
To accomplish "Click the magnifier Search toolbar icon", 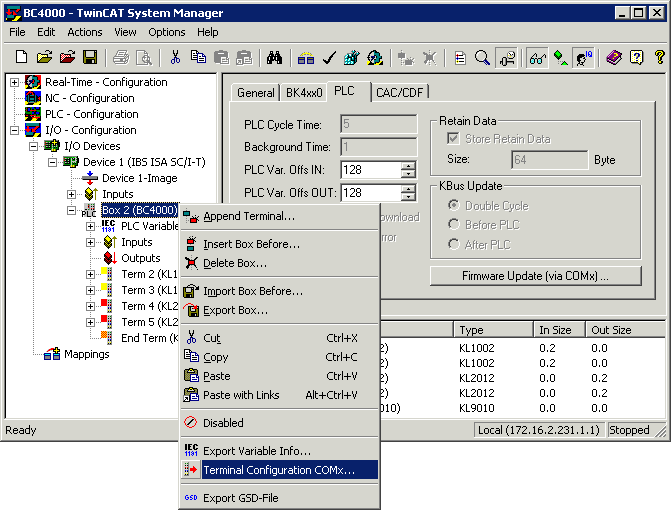I will coord(483,57).
